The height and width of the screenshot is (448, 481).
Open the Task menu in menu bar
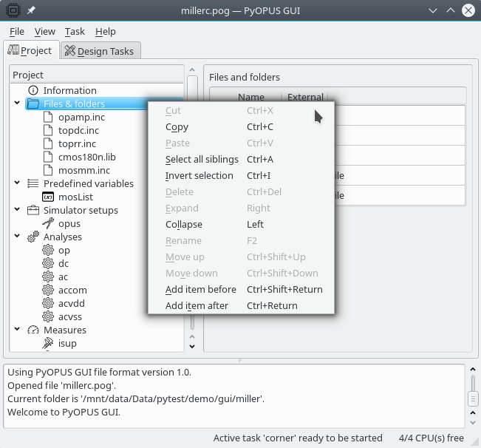[x=75, y=32]
